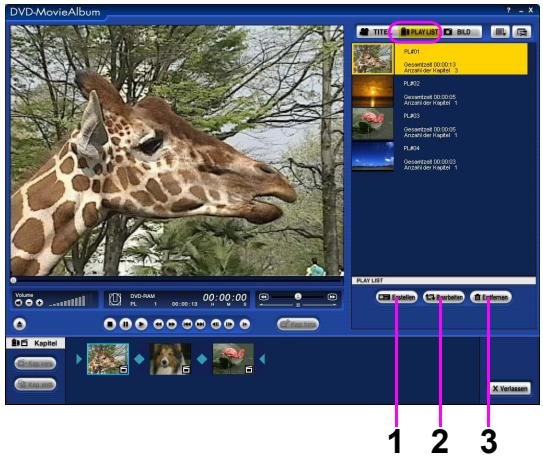Viewport: 543px width, 456px height.
Task: Fast forward the video
Action: pyautogui.click(x=171, y=324)
